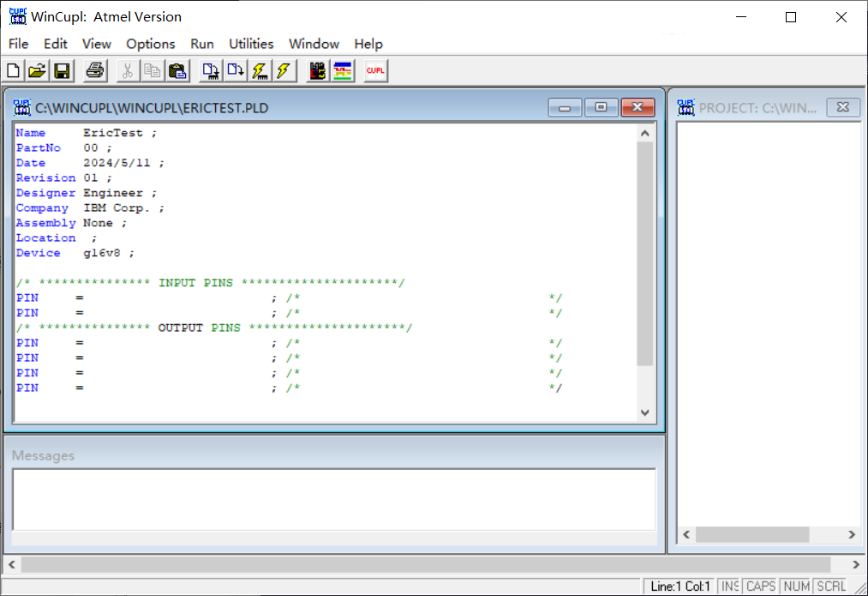Open the device library chip icon
The height and width of the screenshot is (596, 868).
click(318, 71)
